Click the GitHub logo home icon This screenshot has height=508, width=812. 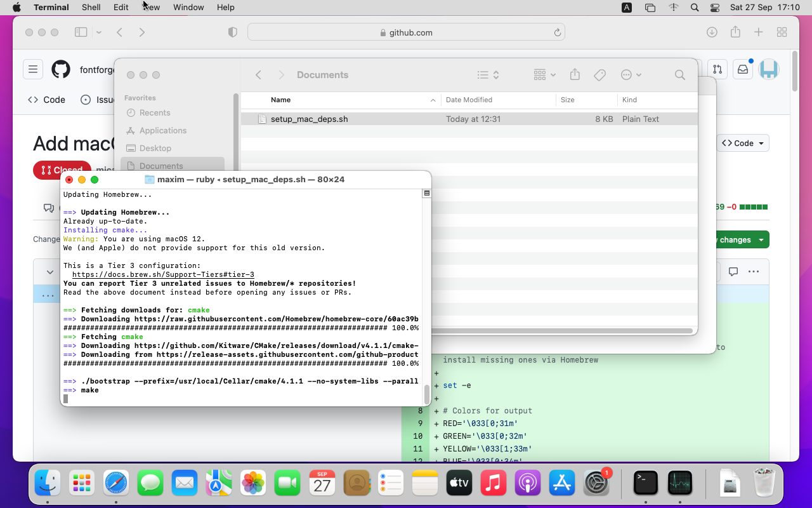(x=61, y=69)
